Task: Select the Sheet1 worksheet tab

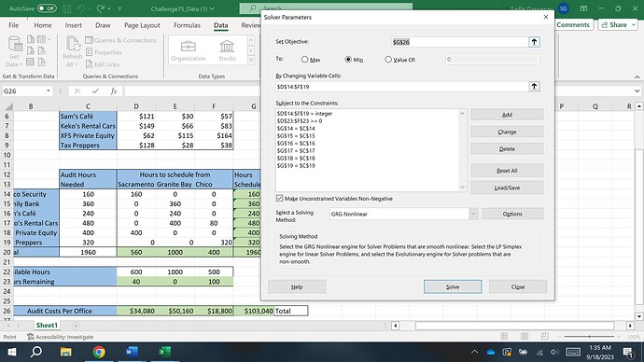Action: (47, 325)
